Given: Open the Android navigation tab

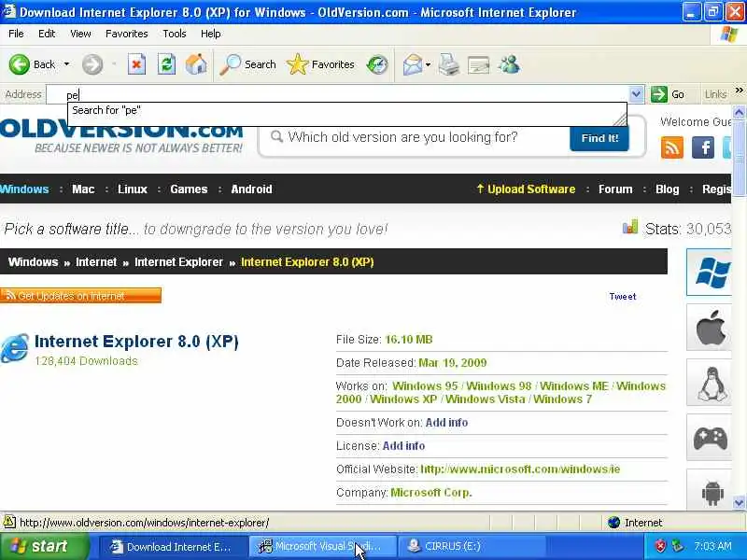Looking at the screenshot, I should [x=251, y=189].
